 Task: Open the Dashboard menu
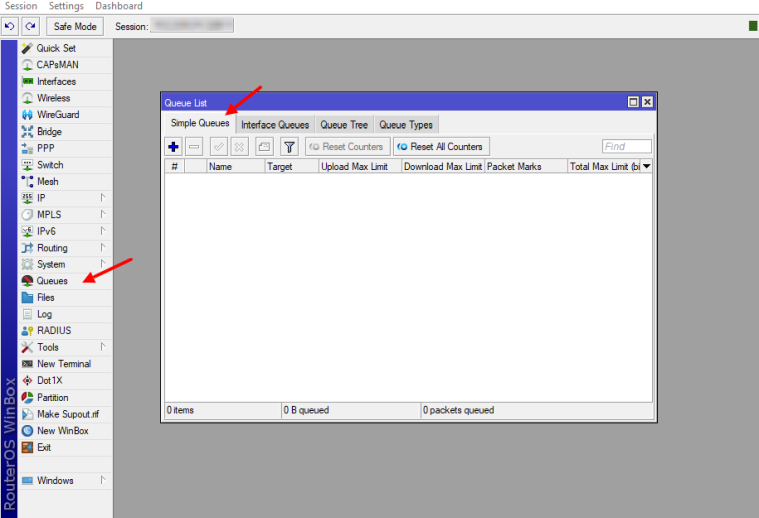[119, 6]
